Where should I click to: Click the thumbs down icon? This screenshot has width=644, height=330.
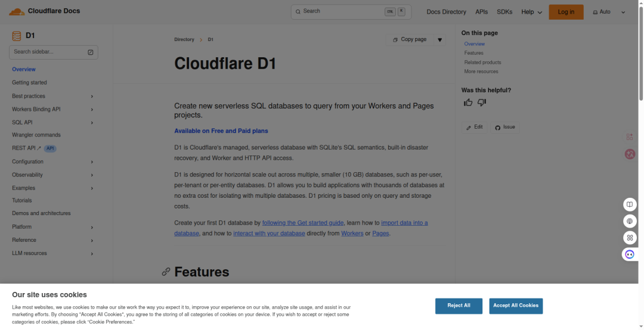(x=482, y=102)
